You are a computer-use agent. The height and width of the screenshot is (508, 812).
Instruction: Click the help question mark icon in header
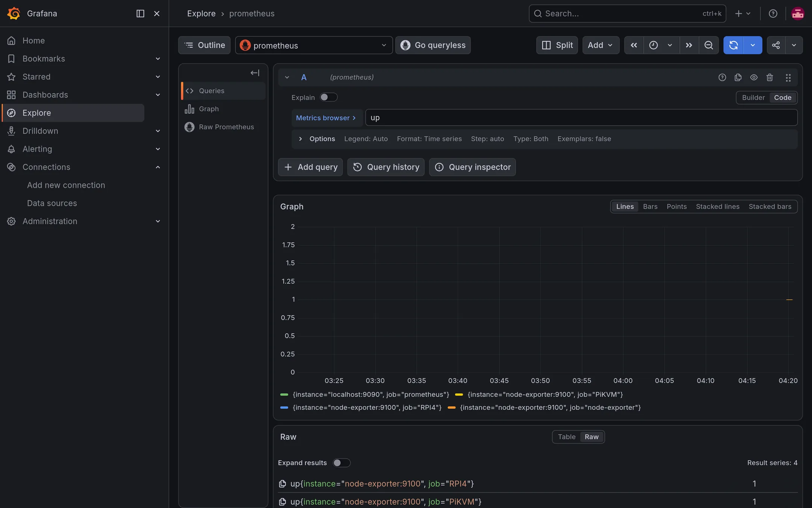coord(773,14)
